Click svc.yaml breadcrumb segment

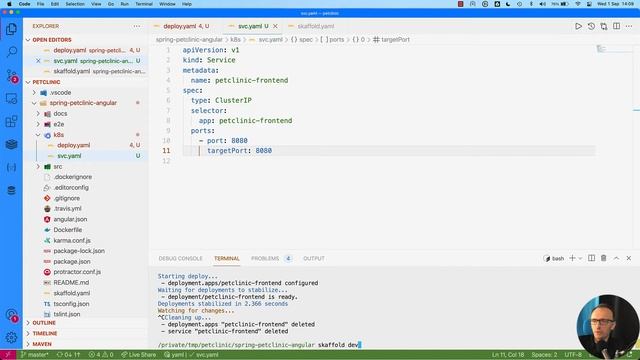[270, 40]
